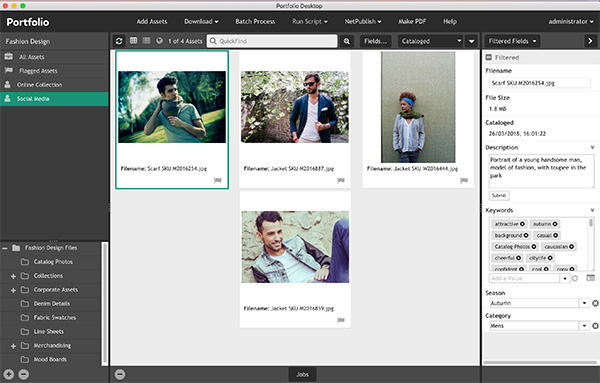Open the Download menu
This screenshot has width=600, height=383.
pos(201,21)
